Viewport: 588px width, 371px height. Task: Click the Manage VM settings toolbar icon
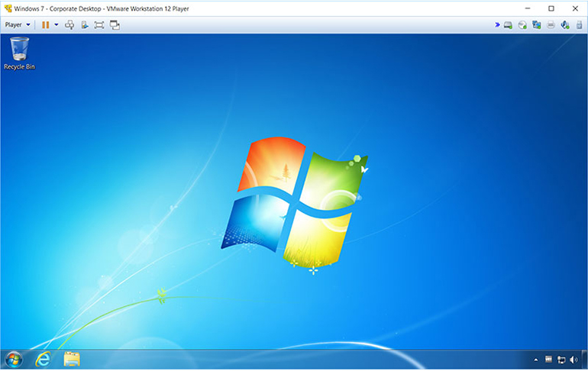point(85,24)
